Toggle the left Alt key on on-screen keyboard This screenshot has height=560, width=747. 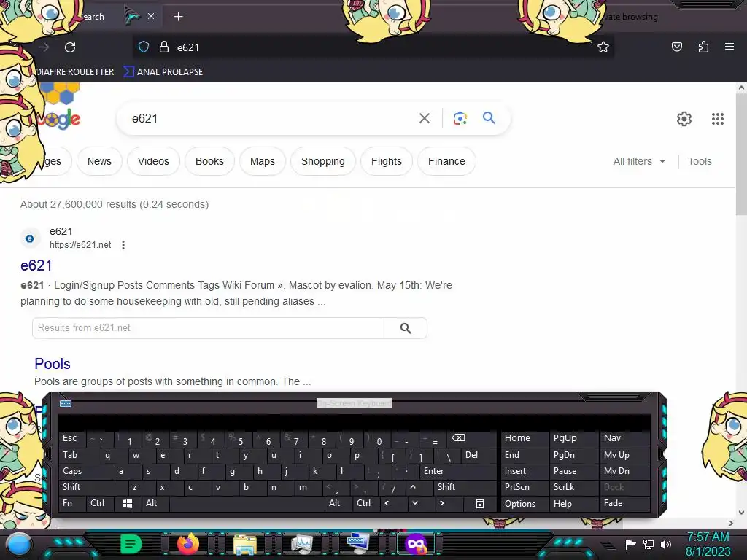[x=155, y=503]
